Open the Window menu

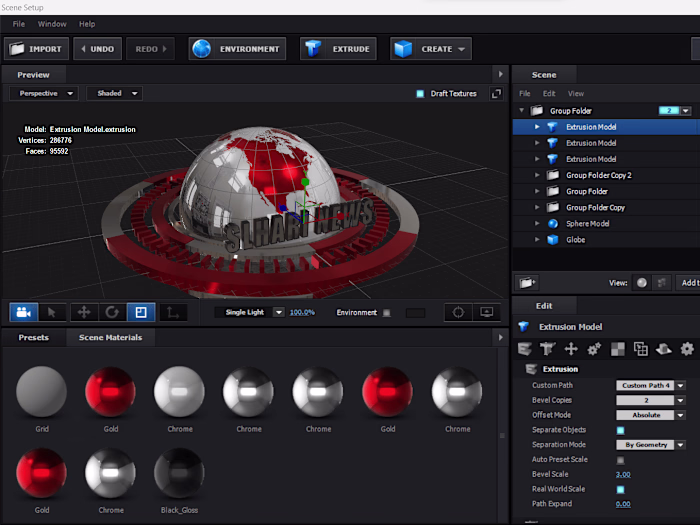click(x=52, y=24)
